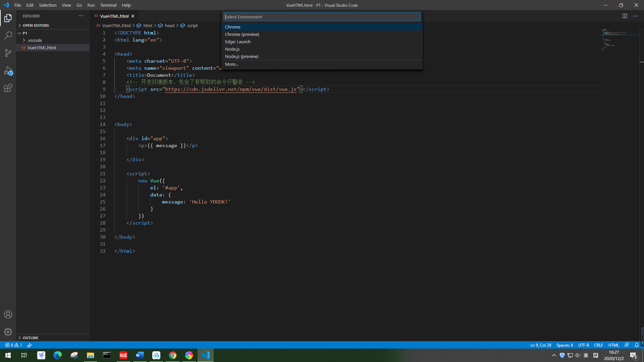The width and height of the screenshot is (644, 362).
Task: Open the Extensions view
Action: coord(8,88)
